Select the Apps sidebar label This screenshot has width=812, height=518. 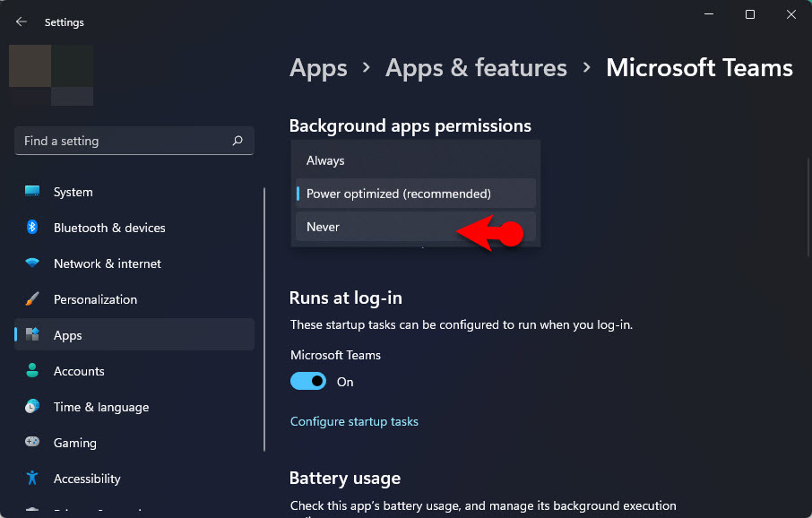click(68, 335)
